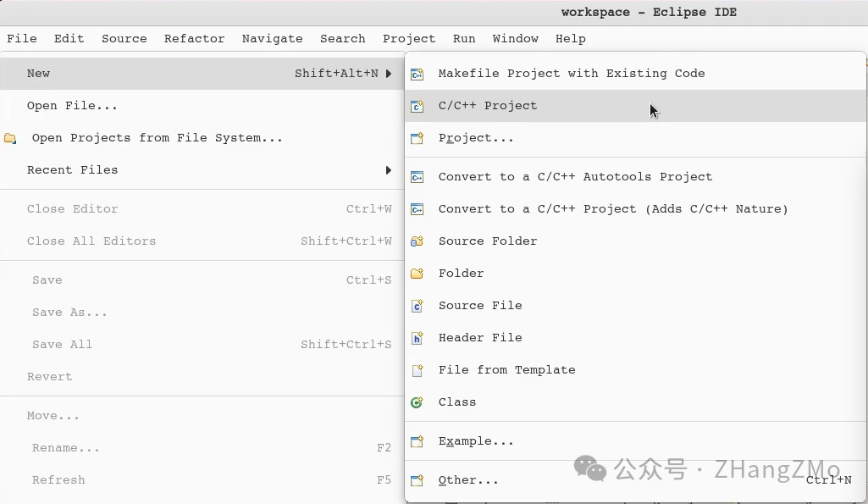Choose Project... in New submenu
This screenshot has width=868, height=504.
(635, 138)
